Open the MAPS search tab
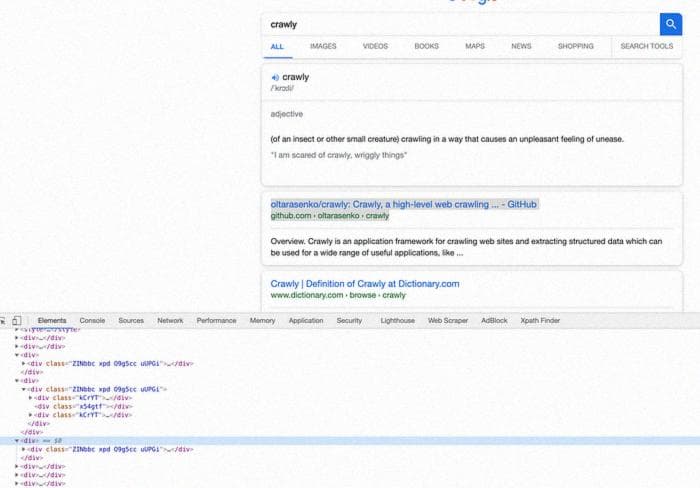The width and height of the screenshot is (700, 488). coord(475,46)
